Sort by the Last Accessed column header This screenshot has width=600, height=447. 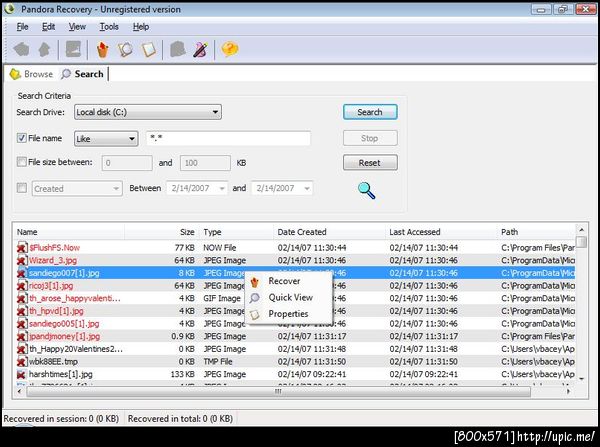point(441,232)
